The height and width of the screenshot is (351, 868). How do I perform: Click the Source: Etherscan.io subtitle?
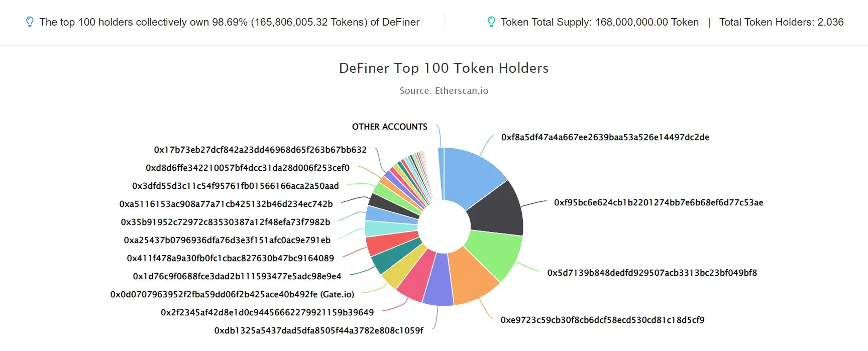click(x=444, y=91)
